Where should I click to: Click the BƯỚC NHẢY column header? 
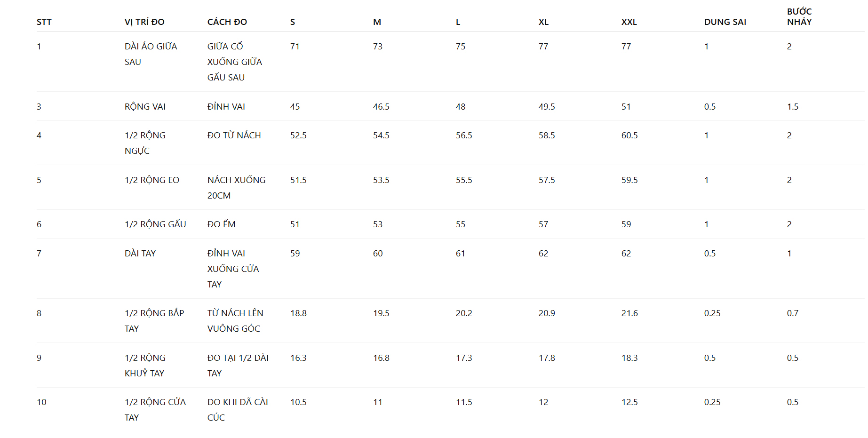tap(799, 16)
